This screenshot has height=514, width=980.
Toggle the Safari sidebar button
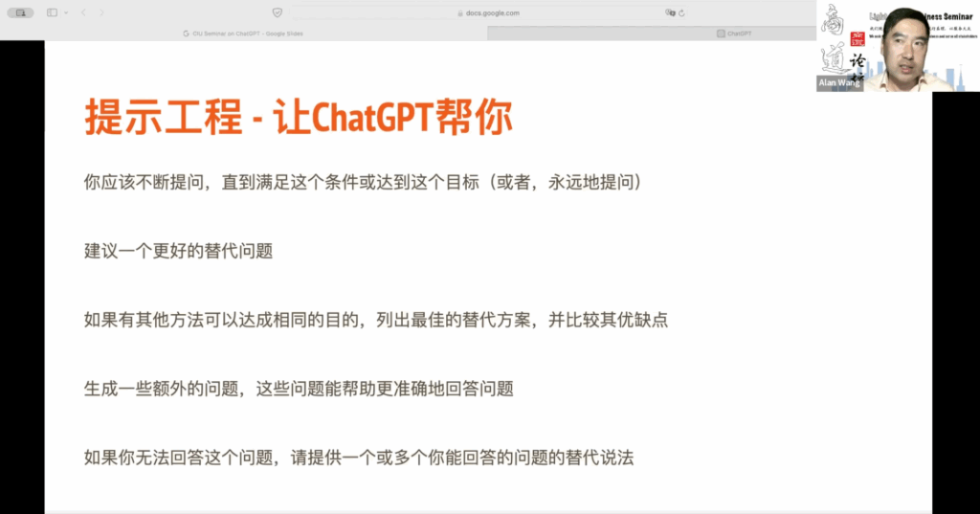(x=52, y=12)
